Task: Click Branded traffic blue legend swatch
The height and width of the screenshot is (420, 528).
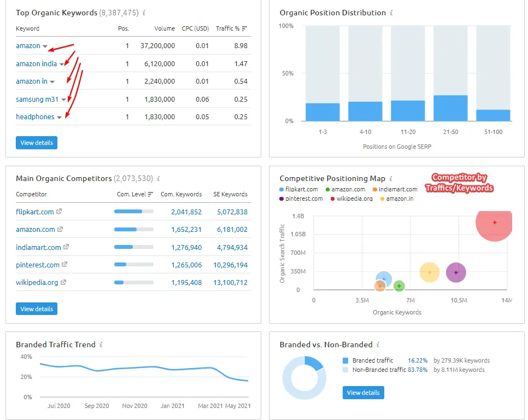Action: click(x=345, y=361)
